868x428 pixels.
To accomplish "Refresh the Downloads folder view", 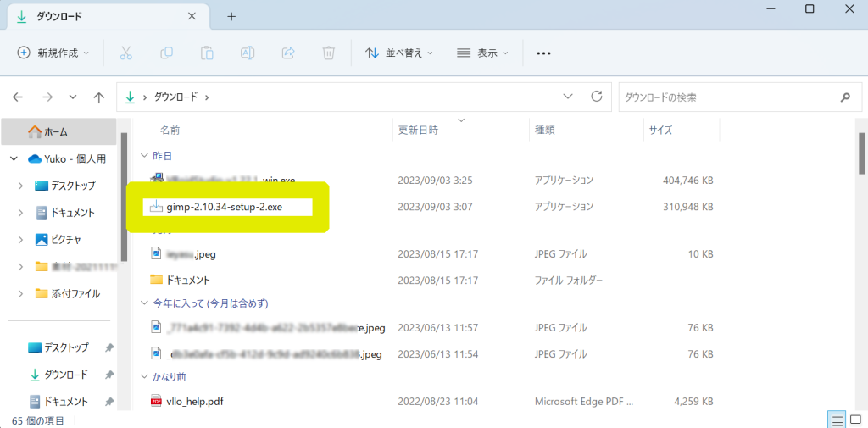I will (x=596, y=97).
